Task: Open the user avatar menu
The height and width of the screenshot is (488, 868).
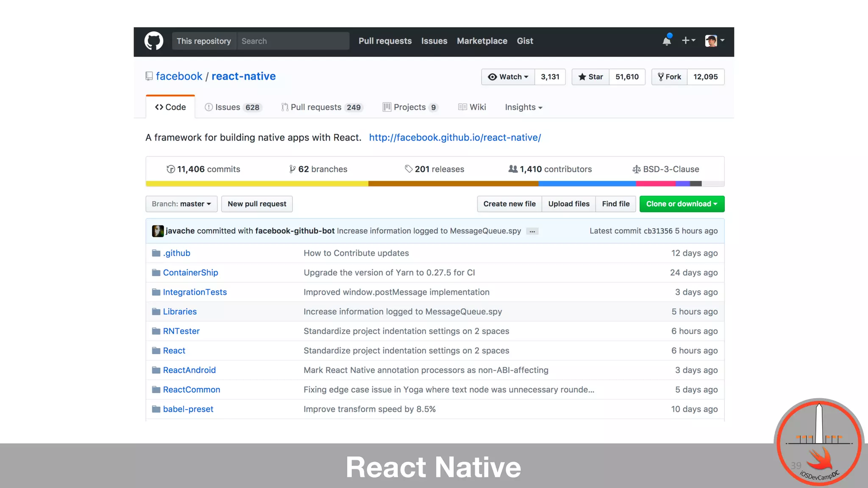Action: 715,41
